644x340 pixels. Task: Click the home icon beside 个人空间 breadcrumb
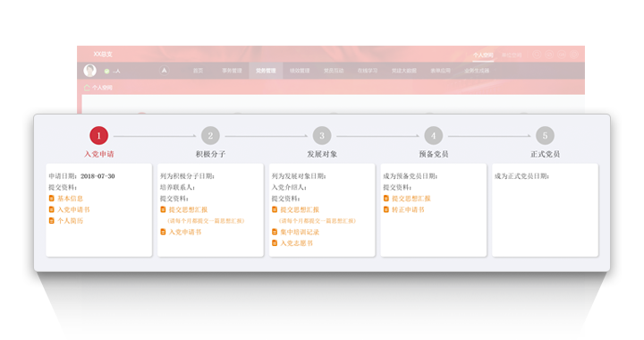point(87,88)
